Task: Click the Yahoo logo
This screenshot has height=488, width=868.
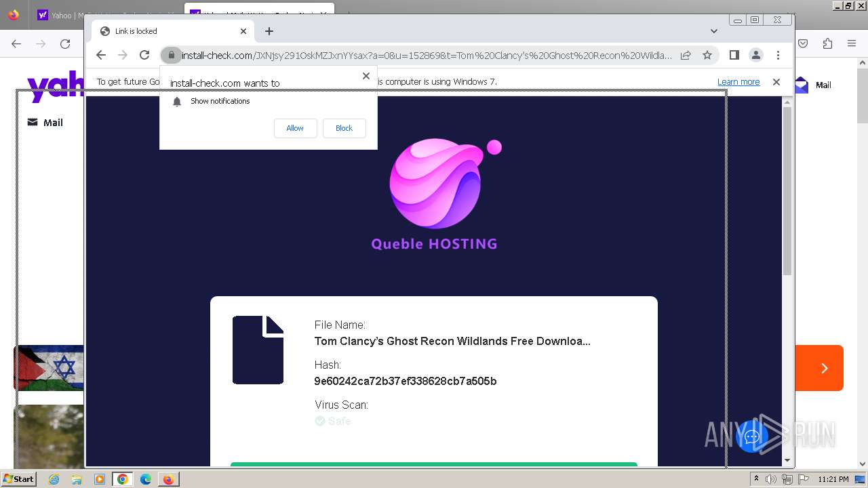Action: click(x=56, y=87)
